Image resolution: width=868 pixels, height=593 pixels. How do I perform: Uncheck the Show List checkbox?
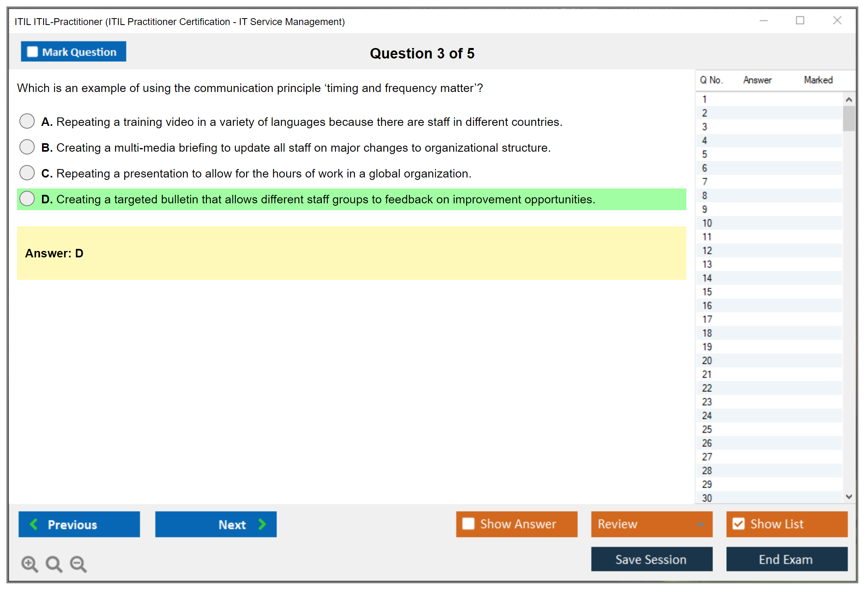(x=738, y=524)
